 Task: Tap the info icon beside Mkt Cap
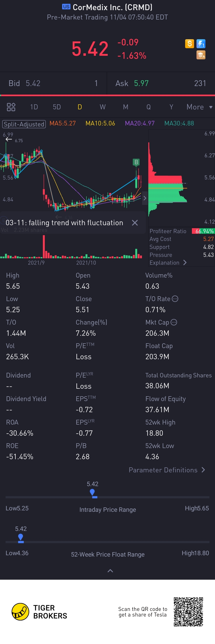click(x=174, y=322)
